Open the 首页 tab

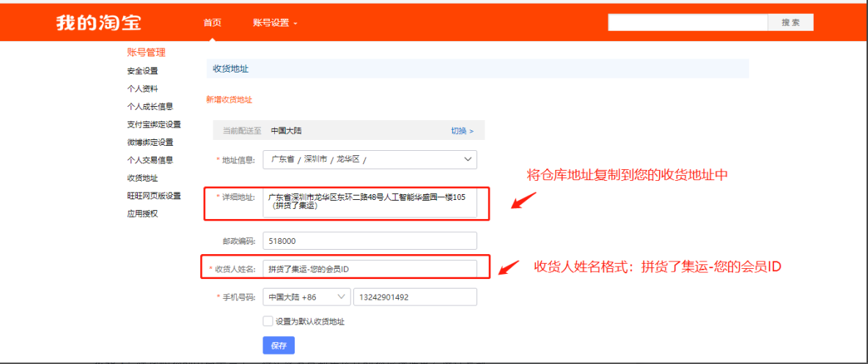click(212, 23)
